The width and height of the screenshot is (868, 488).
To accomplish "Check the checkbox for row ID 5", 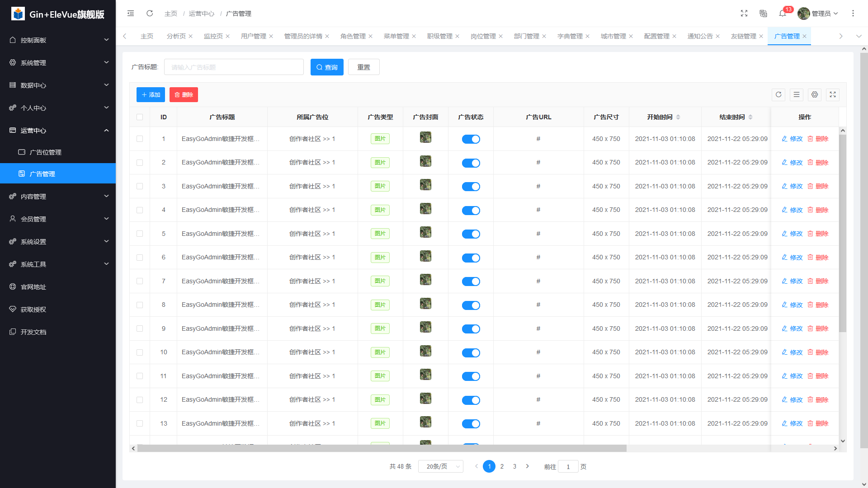I will tap(140, 234).
